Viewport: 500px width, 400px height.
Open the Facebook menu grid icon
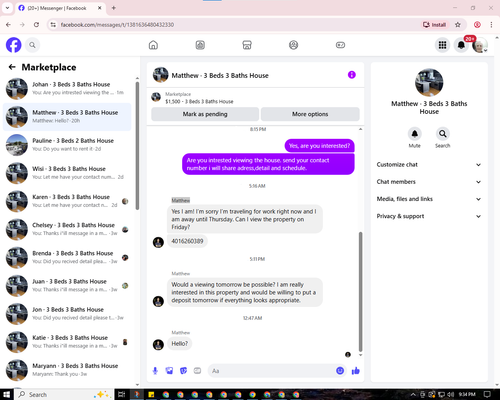(x=442, y=45)
